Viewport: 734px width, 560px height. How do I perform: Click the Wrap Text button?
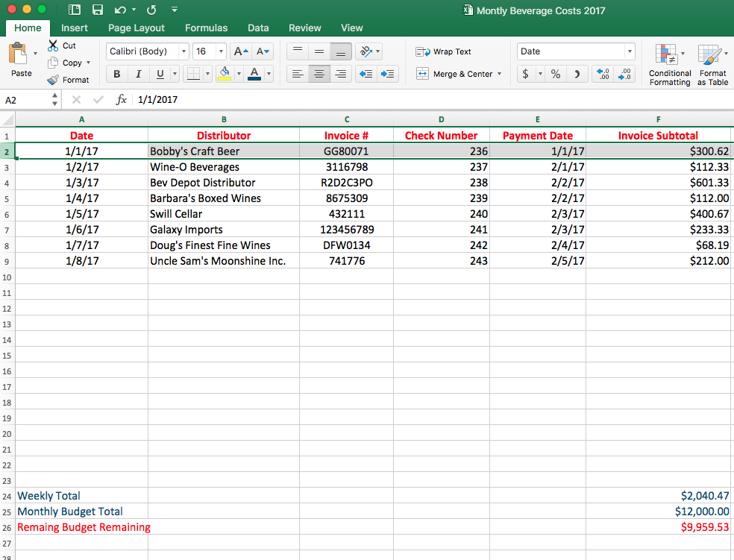[x=443, y=51]
